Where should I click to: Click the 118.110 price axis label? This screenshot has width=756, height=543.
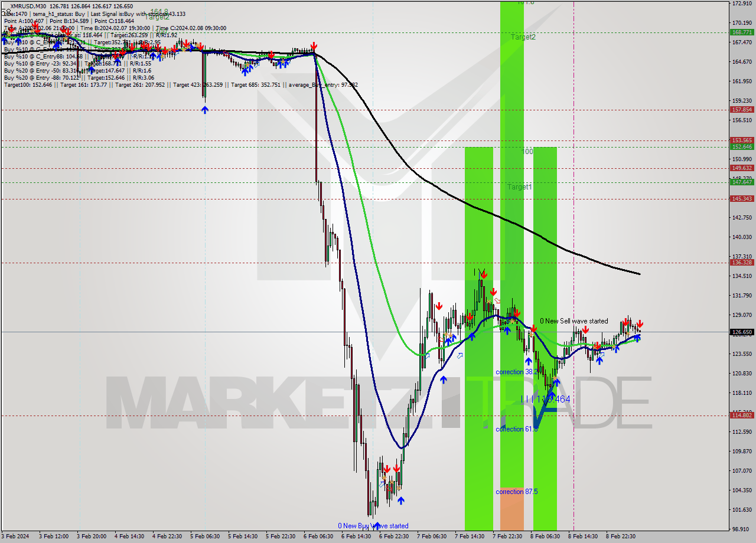pyautogui.click(x=742, y=392)
